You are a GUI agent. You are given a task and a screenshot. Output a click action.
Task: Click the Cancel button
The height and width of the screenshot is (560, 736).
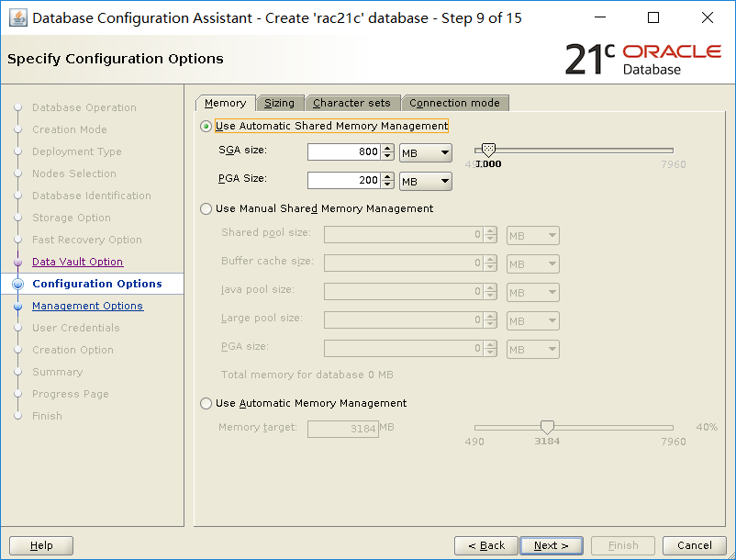694,545
